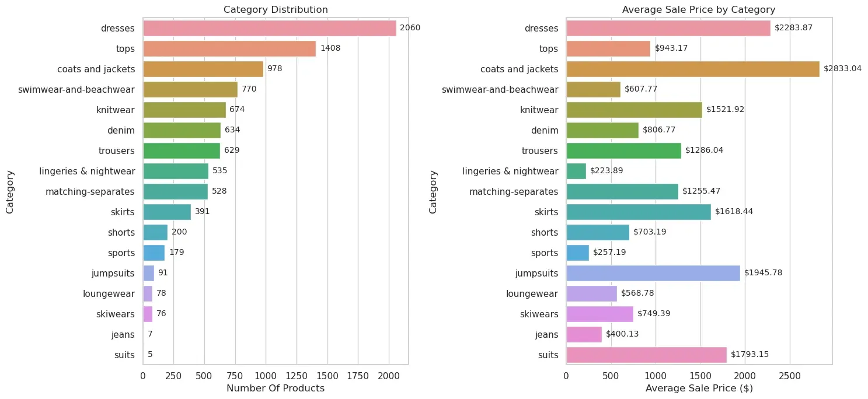Image resolution: width=868 pixels, height=399 pixels.
Task: Select the $1793.15 price label
Action: (750, 355)
